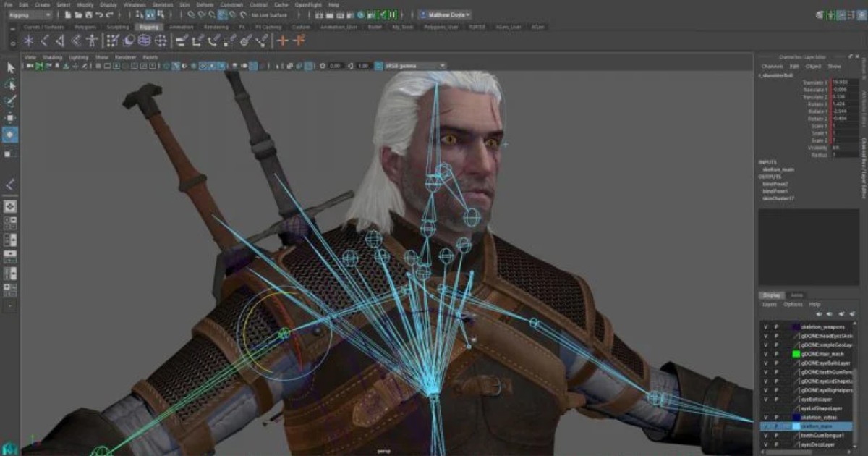
Task: Click the first orange constraint shelf icon
Action: click(x=283, y=41)
